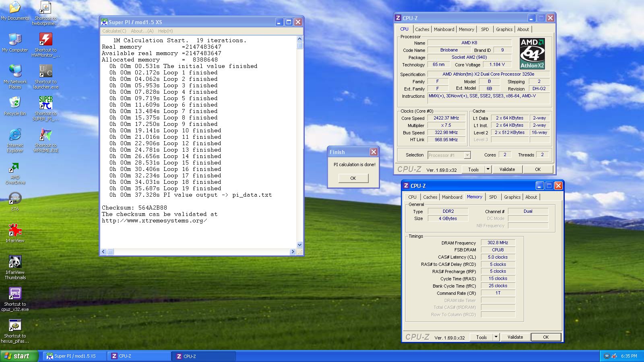
Task: Close the Finish dialog
Action: pyautogui.click(x=374, y=152)
